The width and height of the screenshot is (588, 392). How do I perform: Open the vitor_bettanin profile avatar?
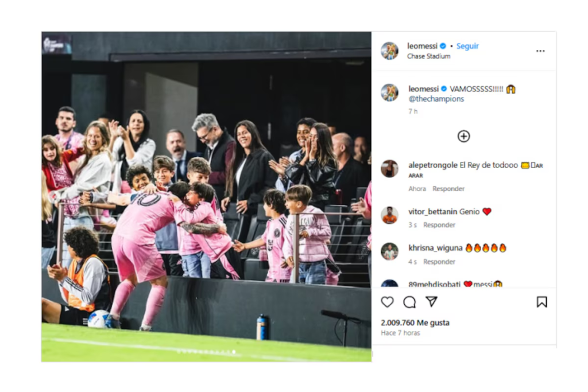pyautogui.click(x=390, y=215)
